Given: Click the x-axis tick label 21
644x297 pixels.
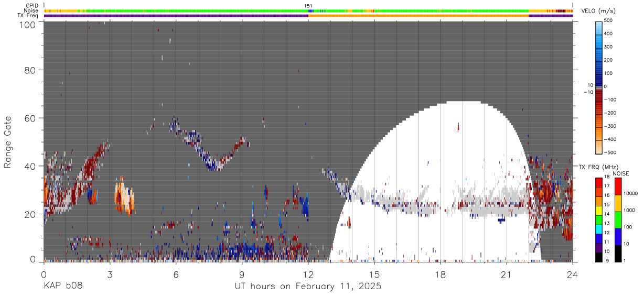Looking at the screenshot, I should [x=507, y=274].
